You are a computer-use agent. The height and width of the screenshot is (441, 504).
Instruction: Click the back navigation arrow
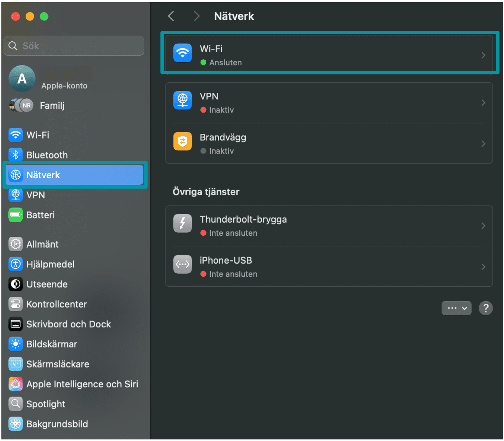[x=171, y=16]
